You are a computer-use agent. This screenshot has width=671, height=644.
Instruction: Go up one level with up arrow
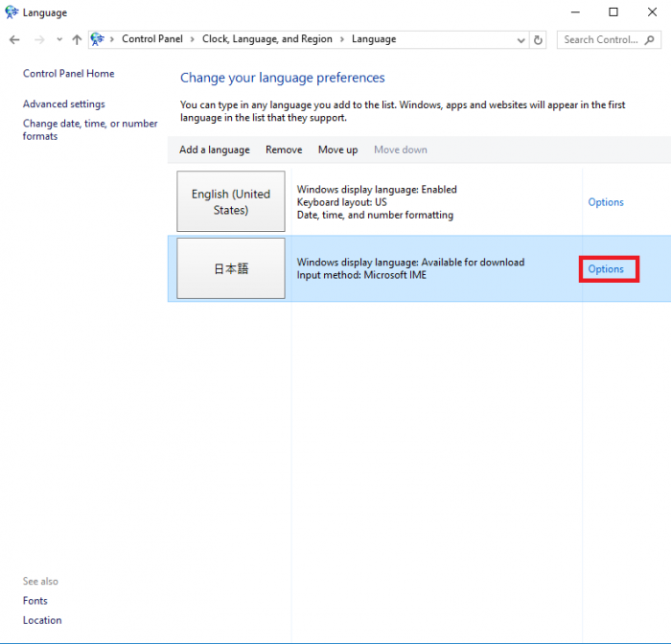77,40
